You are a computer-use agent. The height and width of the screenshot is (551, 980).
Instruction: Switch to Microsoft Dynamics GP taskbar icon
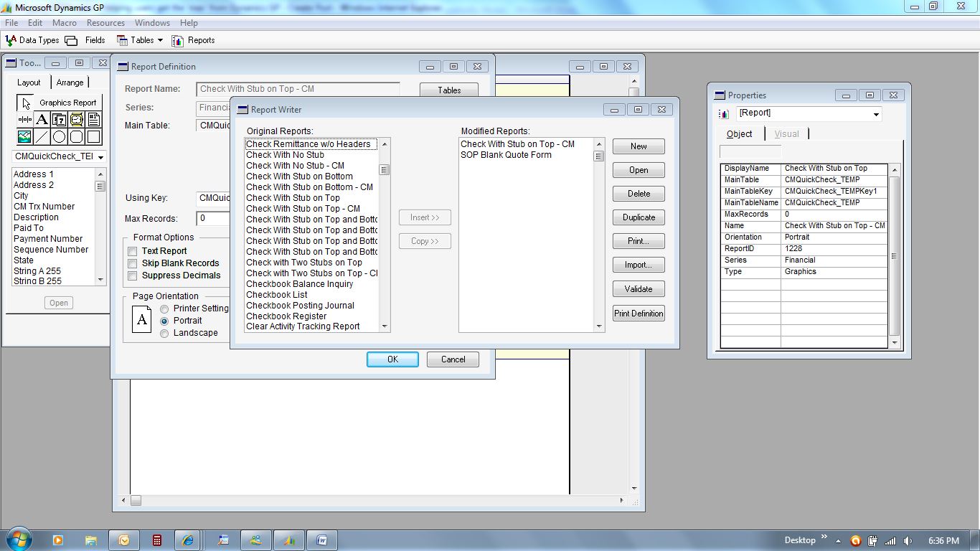click(x=289, y=540)
